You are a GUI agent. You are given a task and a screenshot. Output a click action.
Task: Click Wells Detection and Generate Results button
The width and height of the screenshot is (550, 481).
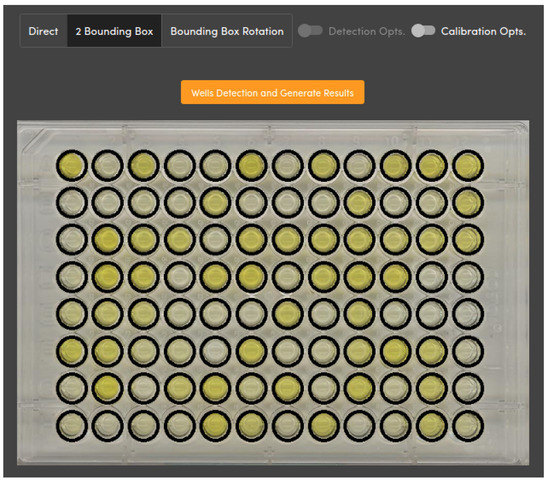tap(273, 93)
